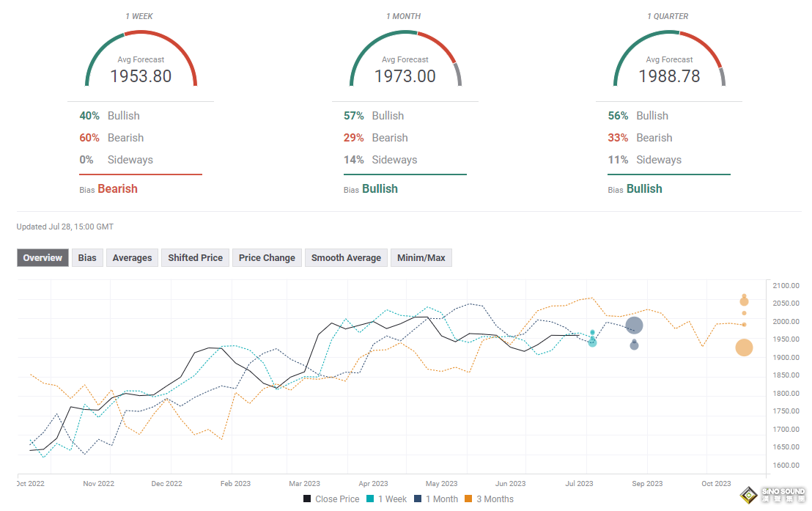Select the Averages tab
The image size is (812, 511).
click(132, 257)
